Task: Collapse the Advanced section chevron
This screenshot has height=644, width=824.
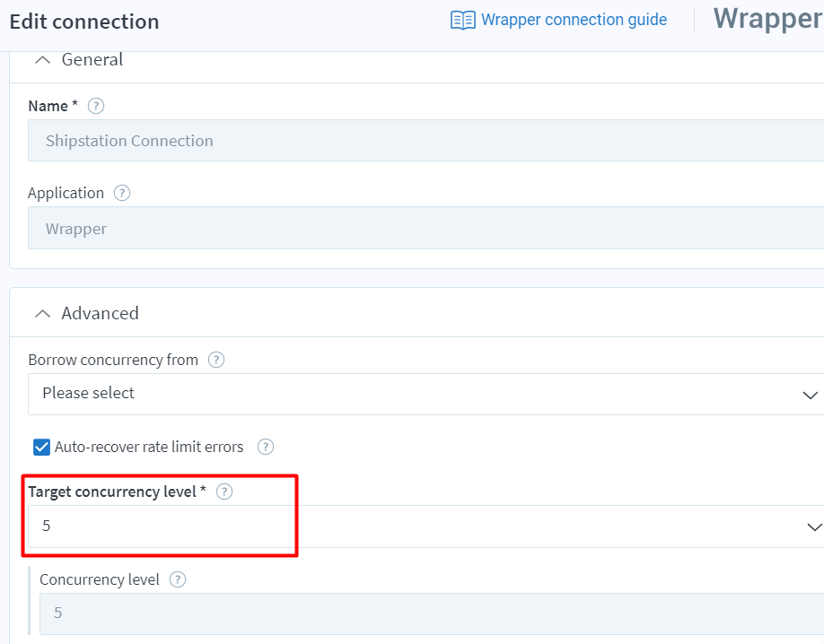Action: pyautogui.click(x=42, y=314)
